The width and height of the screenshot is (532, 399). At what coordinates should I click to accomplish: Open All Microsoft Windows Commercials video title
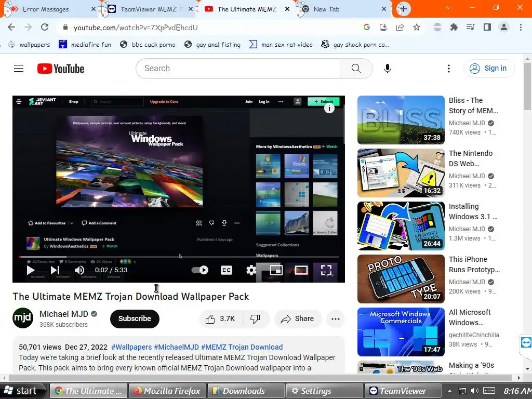click(470, 317)
